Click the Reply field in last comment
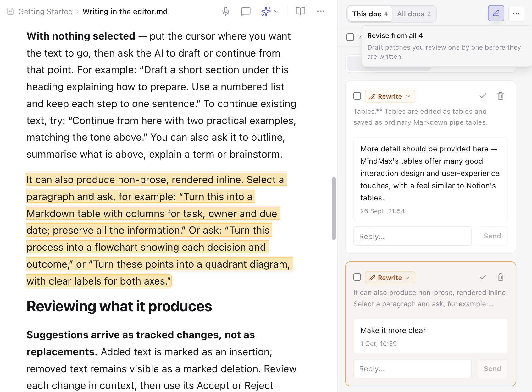Viewport: 532px width, 392px height. click(412, 369)
